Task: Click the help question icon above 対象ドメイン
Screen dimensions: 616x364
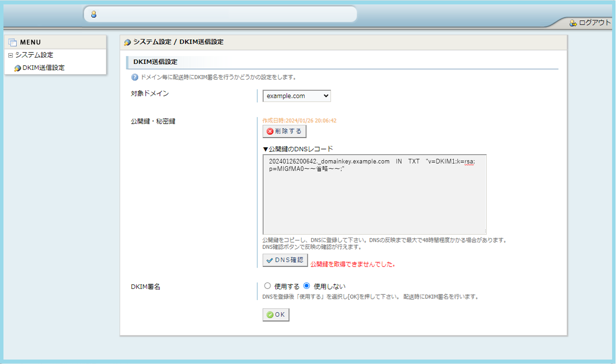Action: (x=134, y=77)
